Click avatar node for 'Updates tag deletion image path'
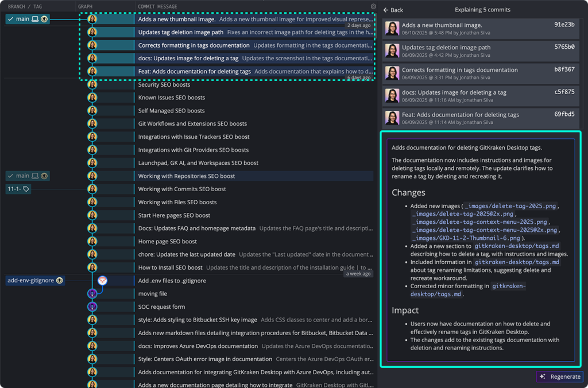Viewport: 588px width, 388px height. [92, 32]
